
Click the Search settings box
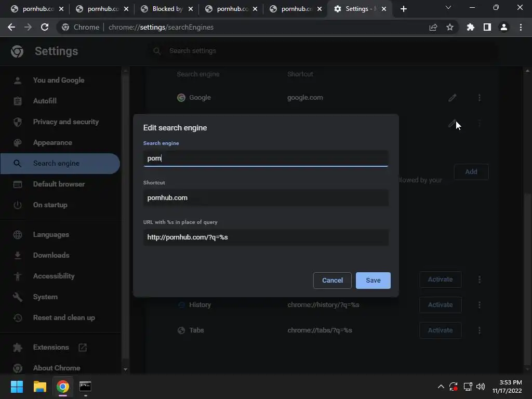pyautogui.click(x=324, y=51)
